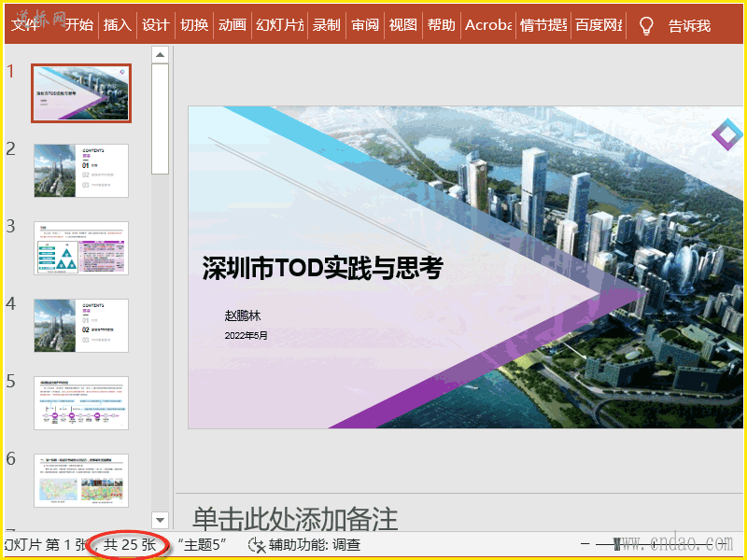Click the slide title 深圳市TOD实践与思考
This screenshot has width=747, height=560.
click(323, 268)
